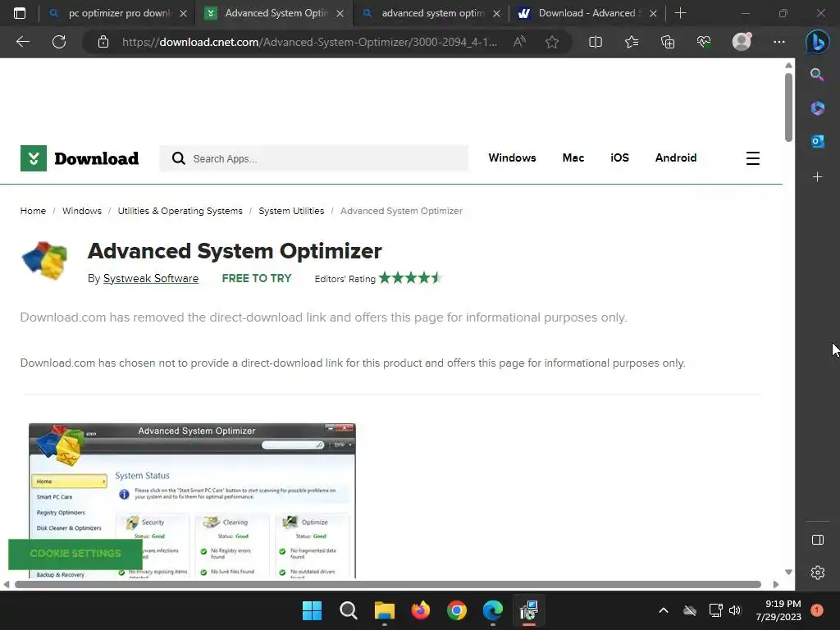Open split screen view
This screenshot has height=630, width=840.
tap(596, 42)
